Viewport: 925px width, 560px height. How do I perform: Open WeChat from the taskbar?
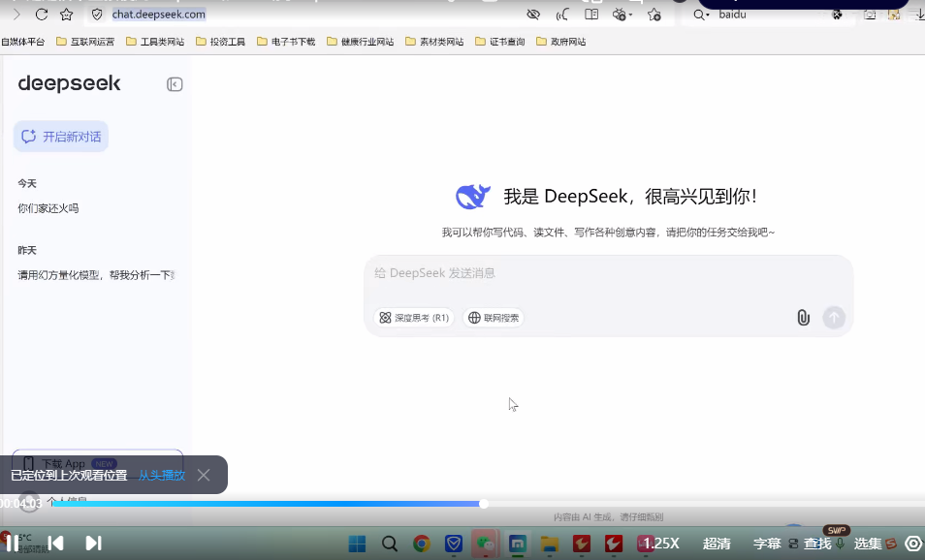coord(485,544)
